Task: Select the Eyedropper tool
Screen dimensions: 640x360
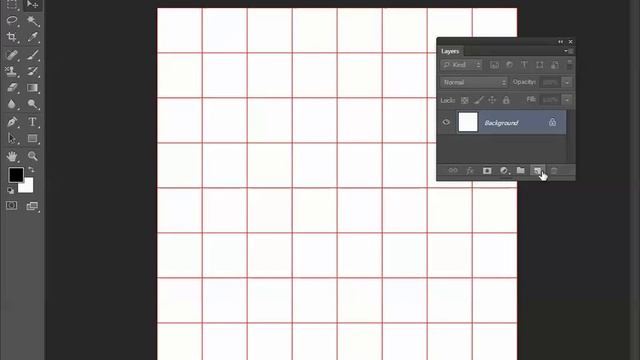Action: (x=32, y=37)
